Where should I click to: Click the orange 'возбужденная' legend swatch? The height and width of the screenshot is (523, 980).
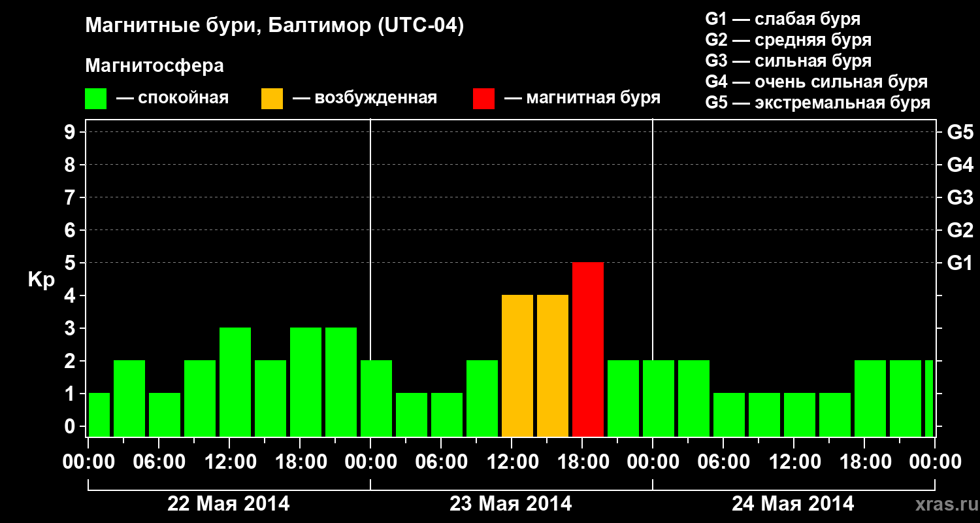tap(272, 99)
